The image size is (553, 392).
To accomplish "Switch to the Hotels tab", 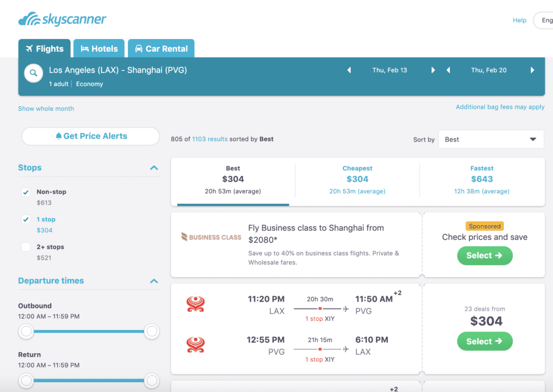I will [x=99, y=48].
